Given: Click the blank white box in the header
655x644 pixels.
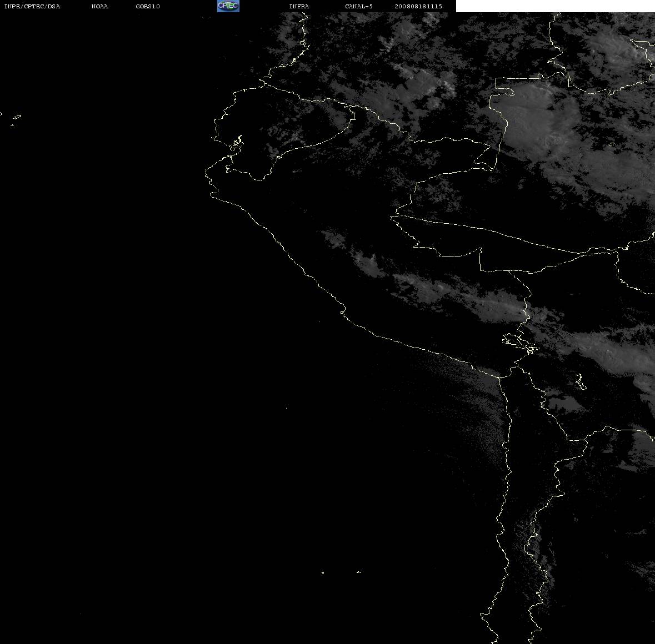Looking at the screenshot, I should pos(555,6).
